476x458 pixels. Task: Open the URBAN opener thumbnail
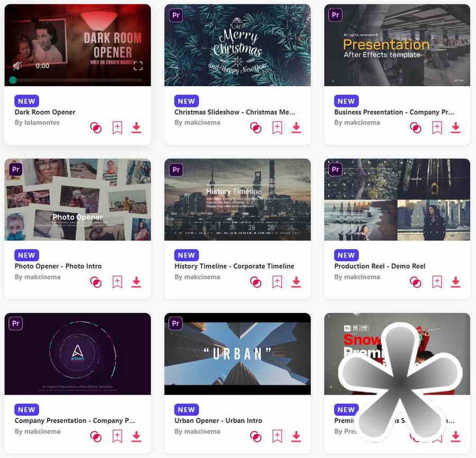237,354
